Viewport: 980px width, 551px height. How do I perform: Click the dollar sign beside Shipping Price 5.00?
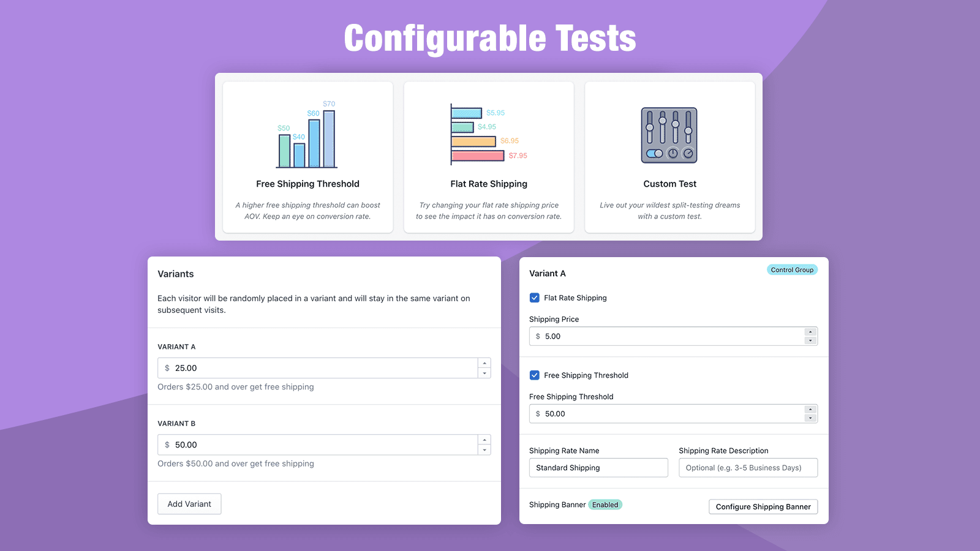click(539, 336)
